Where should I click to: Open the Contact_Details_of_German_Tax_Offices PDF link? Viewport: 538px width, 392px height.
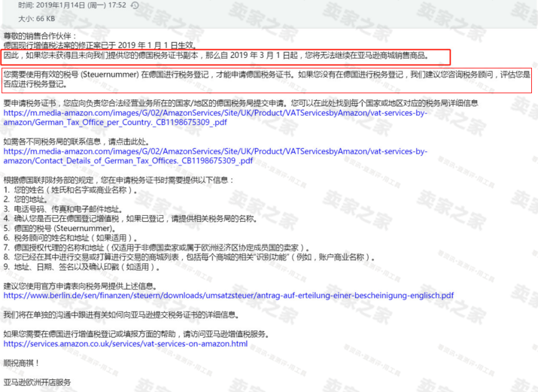pos(215,156)
